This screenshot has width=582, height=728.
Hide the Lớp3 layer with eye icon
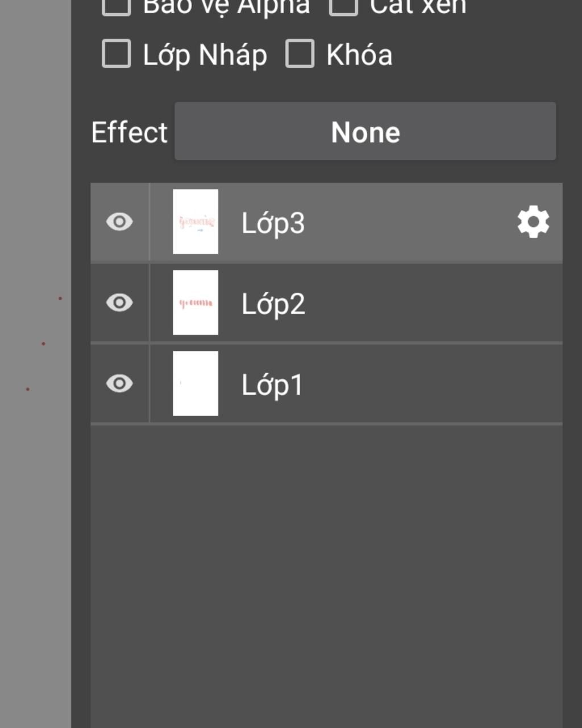click(x=119, y=222)
